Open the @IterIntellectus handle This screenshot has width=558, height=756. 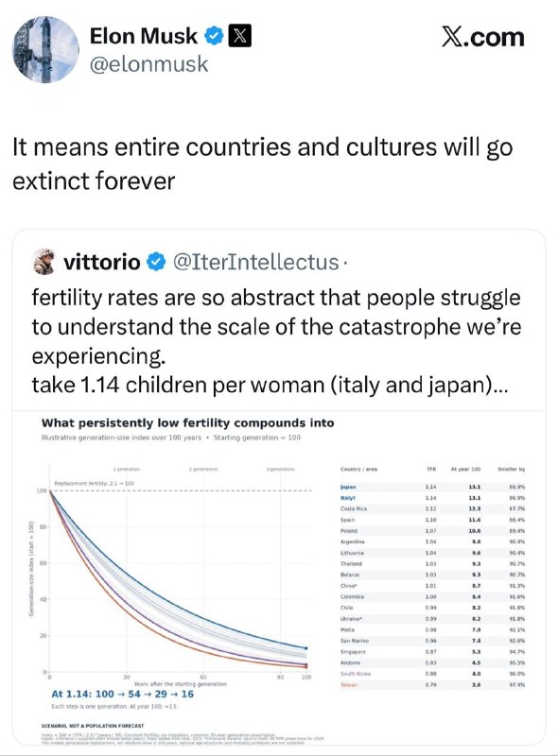[255, 262]
